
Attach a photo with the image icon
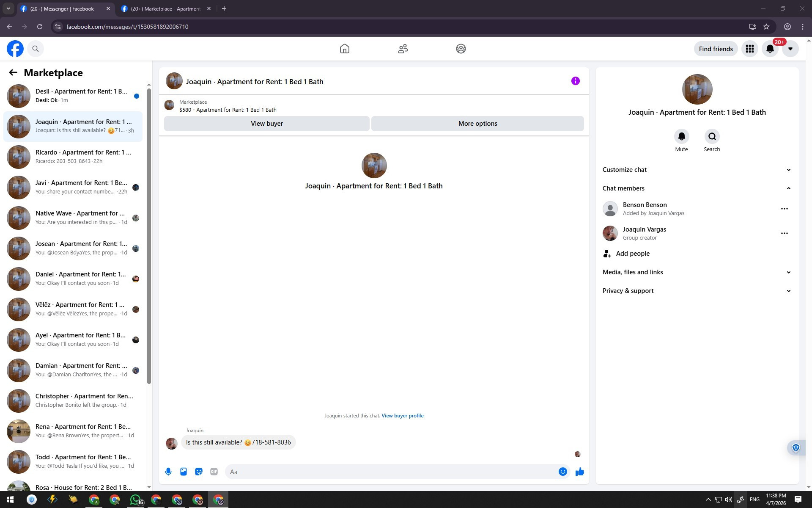184,472
